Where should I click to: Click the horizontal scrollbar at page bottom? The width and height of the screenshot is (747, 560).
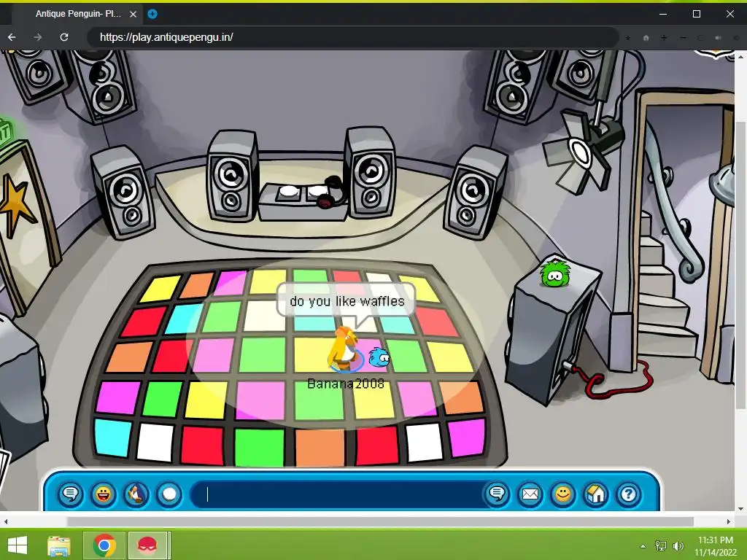tap(379, 521)
